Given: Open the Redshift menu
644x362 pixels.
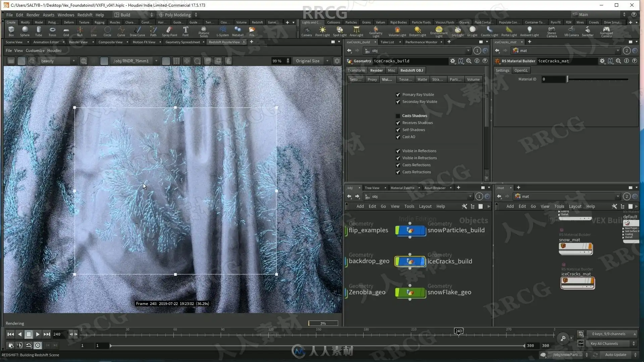Looking at the screenshot, I should 85,15.
